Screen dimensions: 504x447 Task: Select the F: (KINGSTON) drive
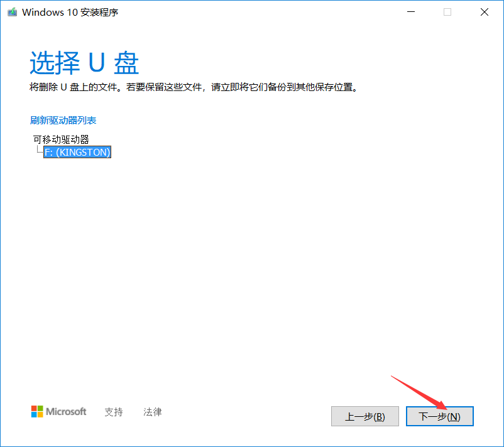pos(77,152)
